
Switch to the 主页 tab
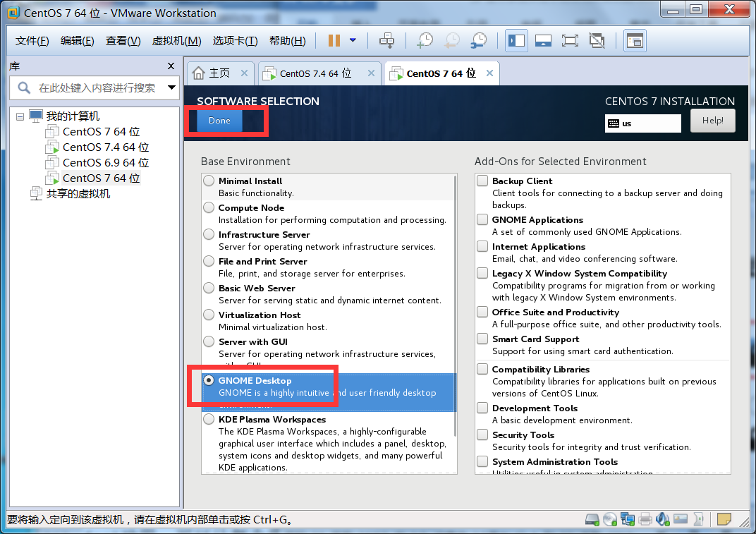[221, 73]
